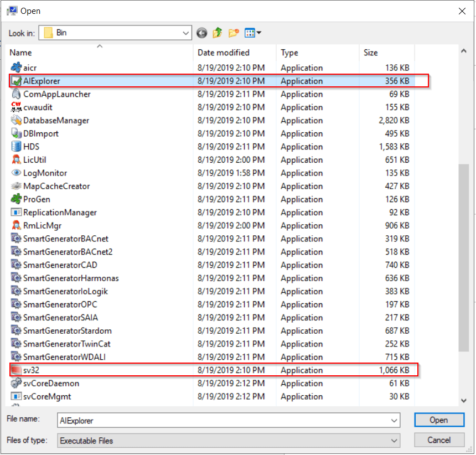The width and height of the screenshot is (476, 455).
Task: Select the SmartGeneratorIoLogik file
Action: [x=65, y=291]
